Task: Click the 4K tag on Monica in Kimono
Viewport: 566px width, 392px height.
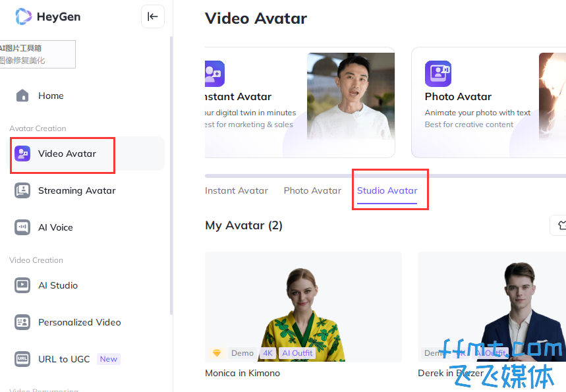Action: pyautogui.click(x=268, y=353)
